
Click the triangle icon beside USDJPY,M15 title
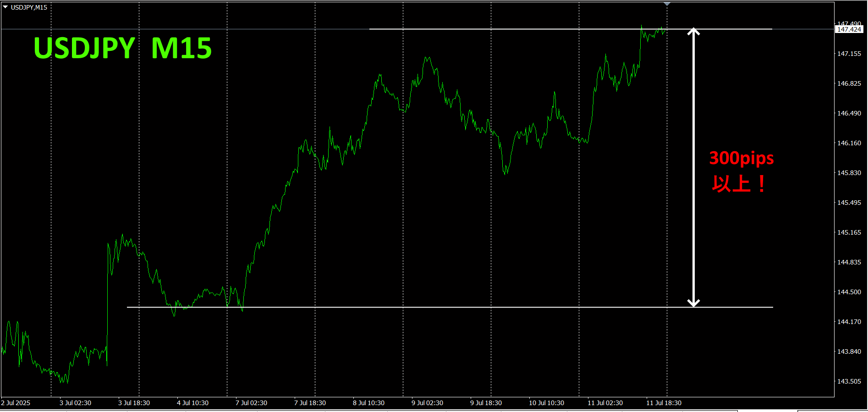pos(5,7)
